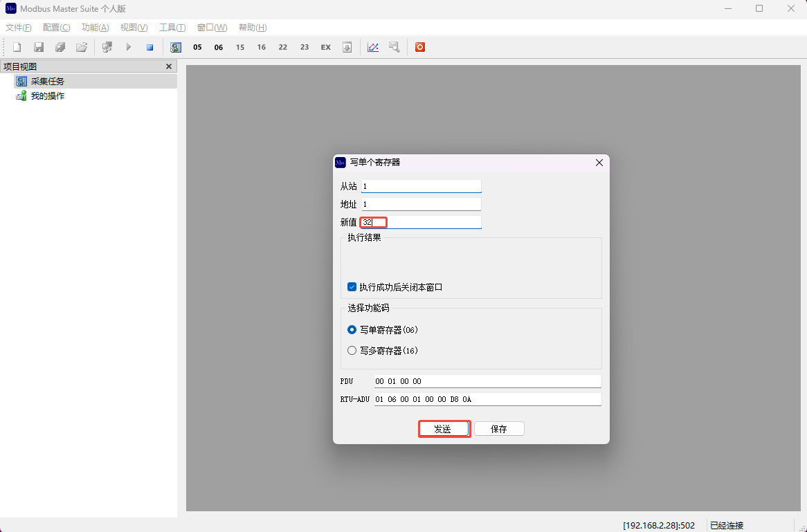Screen dimensions: 807x532
Task: Click the 发送 button
Action: (444, 429)
